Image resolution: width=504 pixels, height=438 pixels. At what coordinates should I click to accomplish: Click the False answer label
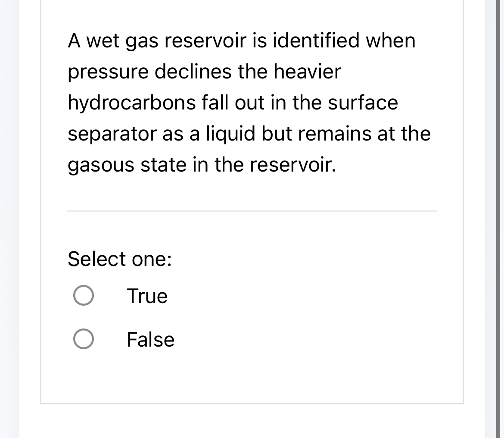pyautogui.click(x=150, y=340)
